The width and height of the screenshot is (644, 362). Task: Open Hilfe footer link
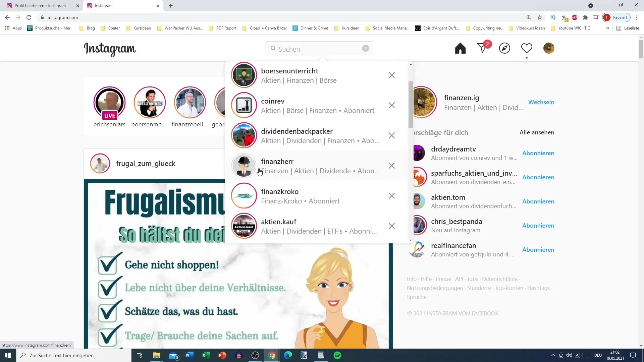point(426,279)
